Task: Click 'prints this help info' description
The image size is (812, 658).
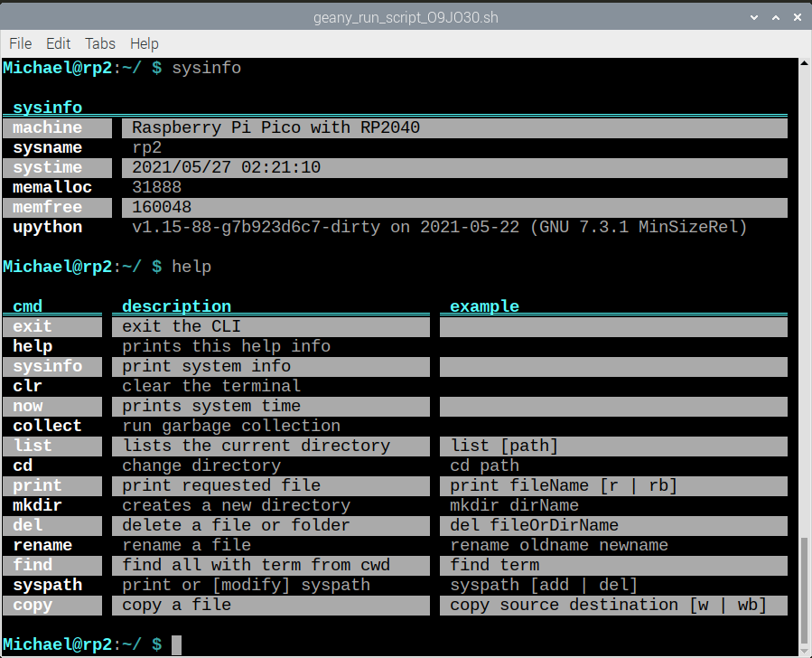Action: pyautogui.click(x=226, y=346)
